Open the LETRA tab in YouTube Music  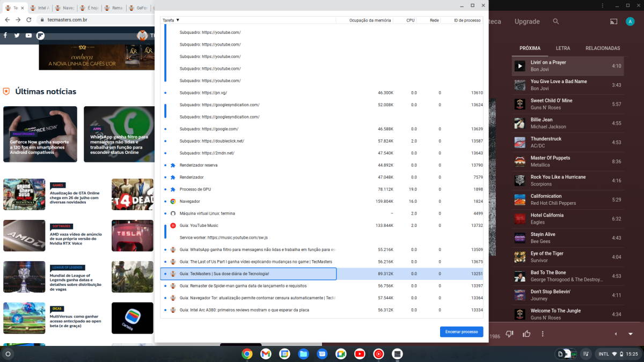[563, 48]
